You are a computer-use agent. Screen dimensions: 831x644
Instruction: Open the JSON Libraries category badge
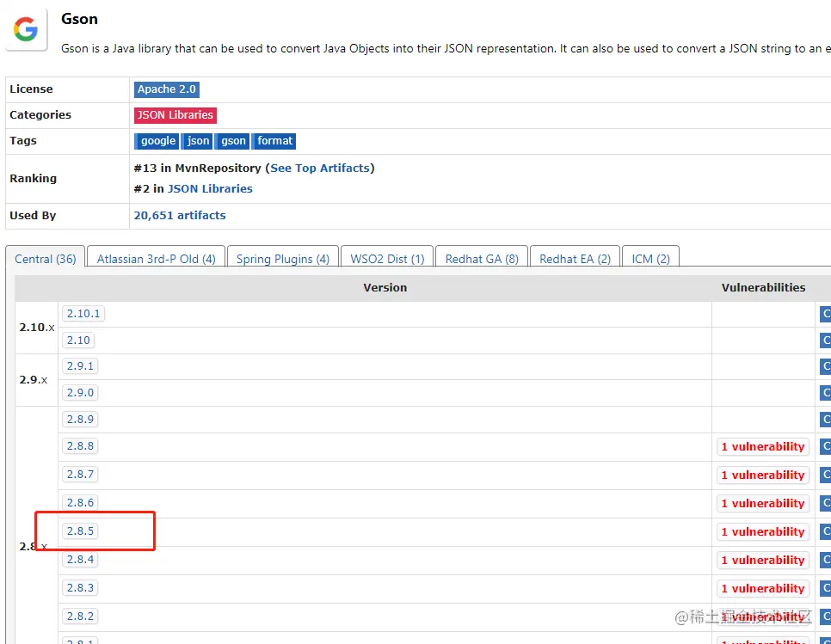pos(175,115)
